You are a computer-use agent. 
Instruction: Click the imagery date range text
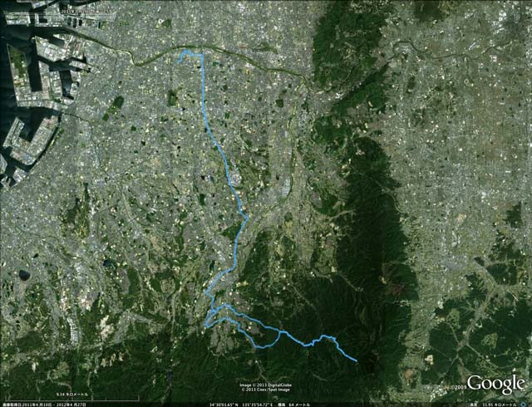click(x=43, y=405)
